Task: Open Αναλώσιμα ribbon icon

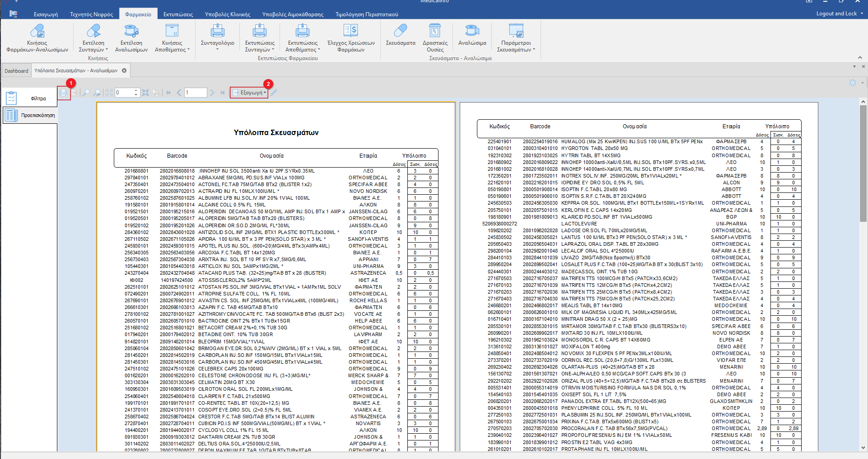Action: [x=472, y=36]
